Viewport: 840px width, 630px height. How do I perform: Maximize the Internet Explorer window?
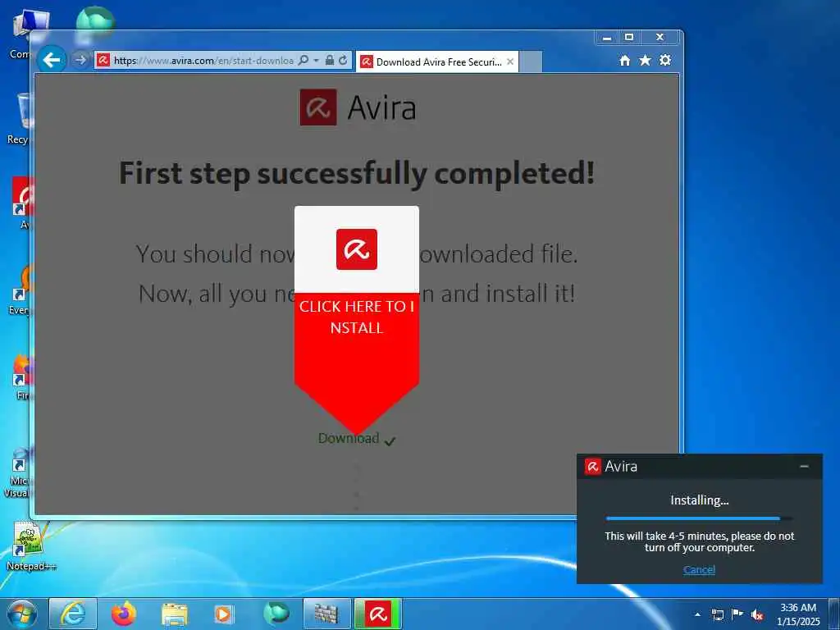(x=629, y=38)
